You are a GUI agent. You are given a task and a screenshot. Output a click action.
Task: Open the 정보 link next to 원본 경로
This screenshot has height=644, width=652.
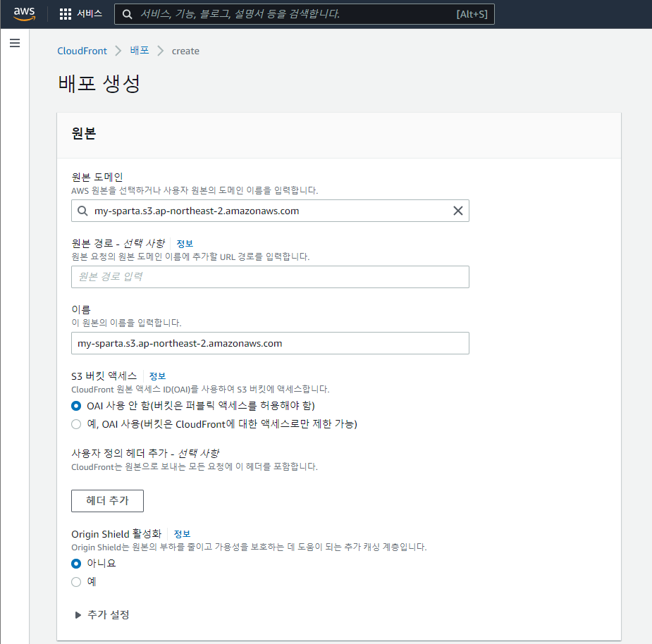click(185, 244)
